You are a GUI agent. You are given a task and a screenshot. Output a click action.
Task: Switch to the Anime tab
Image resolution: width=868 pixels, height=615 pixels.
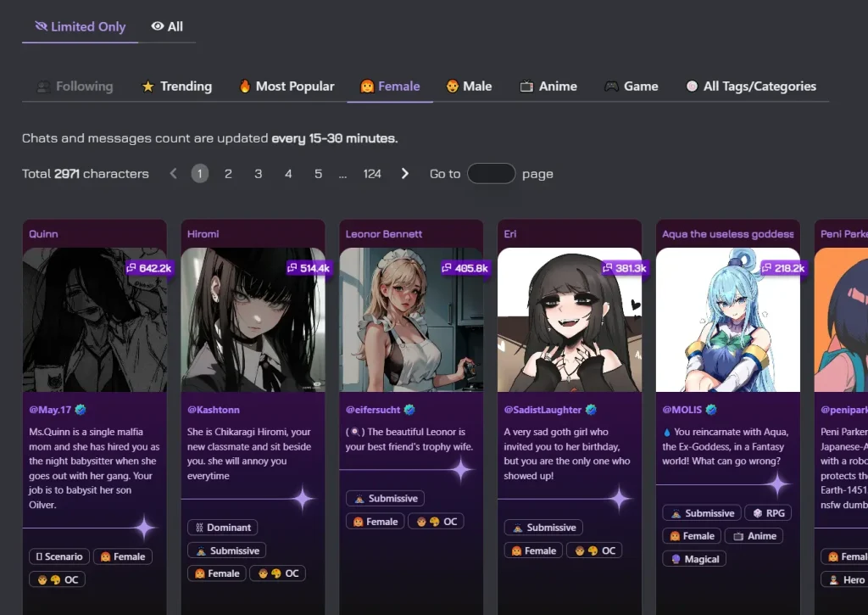point(548,86)
